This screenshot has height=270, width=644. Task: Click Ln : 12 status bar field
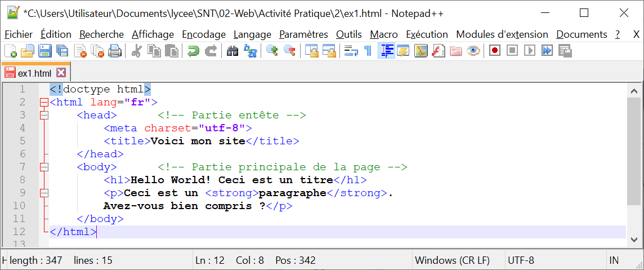[210, 260]
